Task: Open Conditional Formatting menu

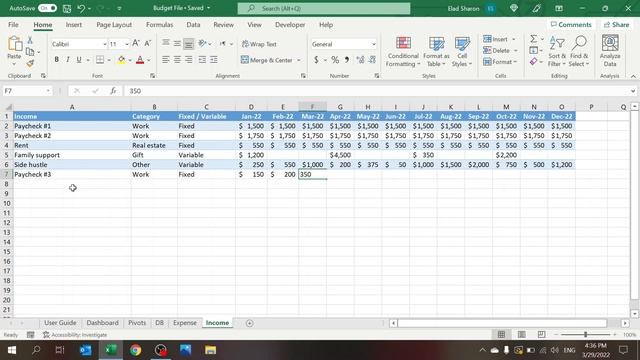Action: [x=403, y=52]
